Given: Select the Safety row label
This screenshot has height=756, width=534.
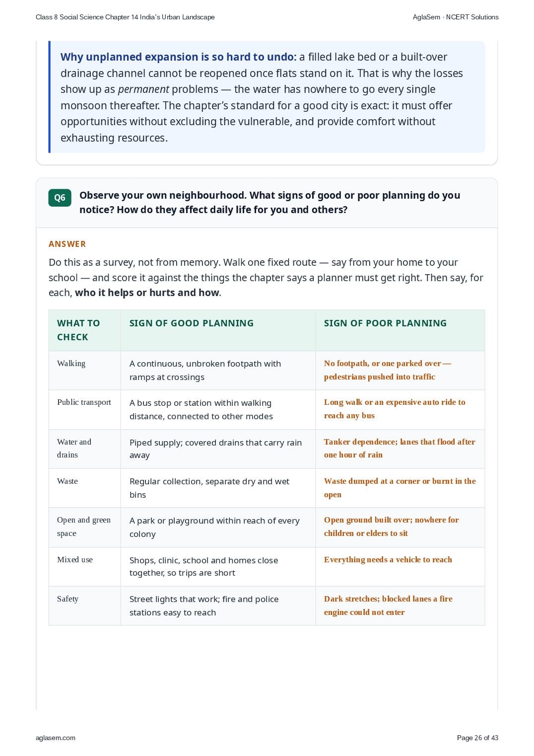Looking at the screenshot, I should (67, 599).
